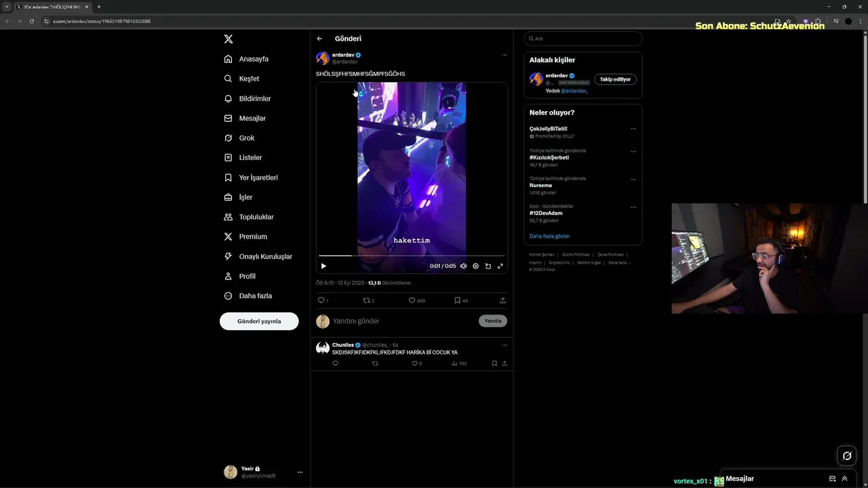Open Yer İşaretleri bookmarks
868x488 pixels.
coord(251,178)
